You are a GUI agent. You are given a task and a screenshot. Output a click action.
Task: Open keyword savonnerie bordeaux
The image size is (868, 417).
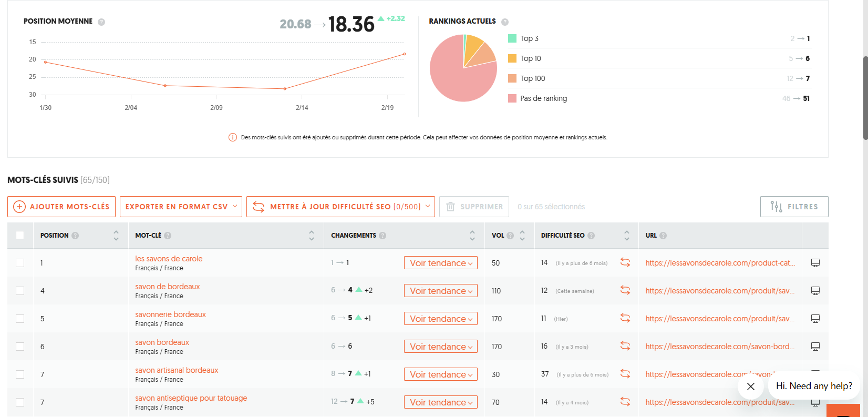point(171,314)
